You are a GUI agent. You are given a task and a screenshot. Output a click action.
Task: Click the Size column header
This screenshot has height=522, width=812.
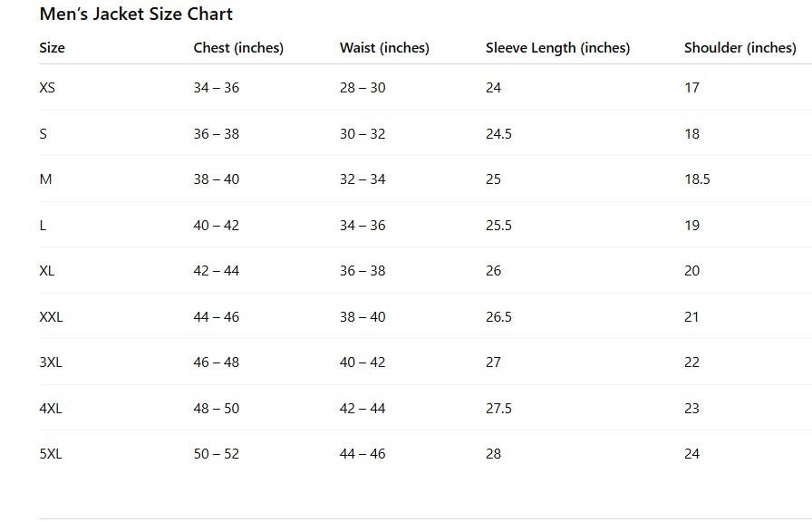[x=53, y=48]
